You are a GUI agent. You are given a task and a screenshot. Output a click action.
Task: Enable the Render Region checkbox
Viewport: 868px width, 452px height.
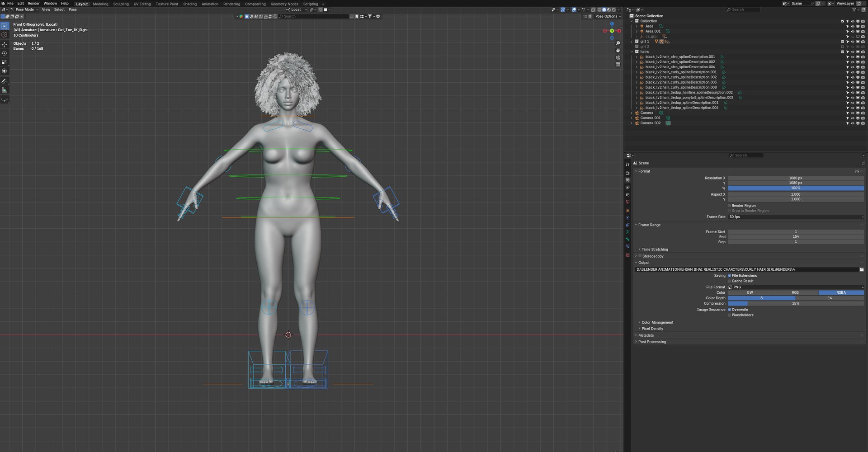tap(729, 206)
